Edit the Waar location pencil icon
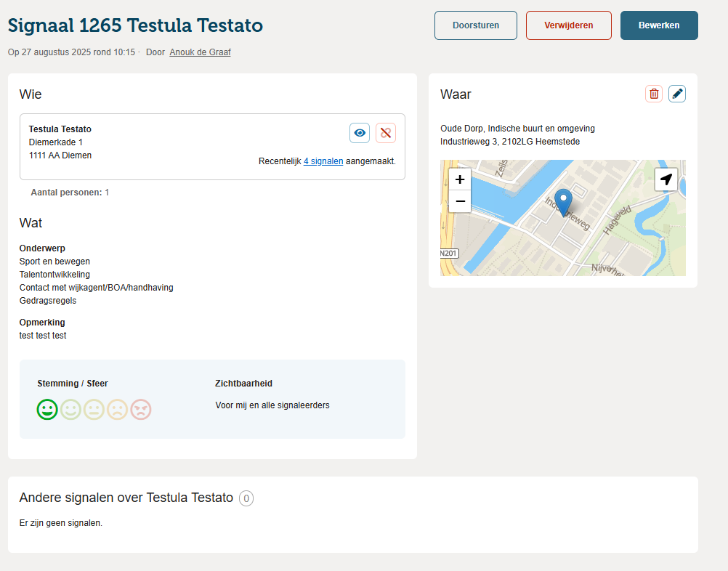Screen dimensions: 728x571 point(677,94)
